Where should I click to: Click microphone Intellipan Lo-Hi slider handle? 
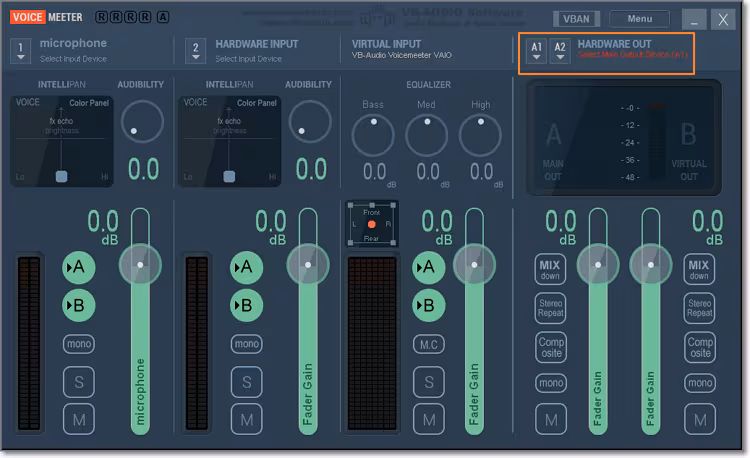[x=61, y=176]
